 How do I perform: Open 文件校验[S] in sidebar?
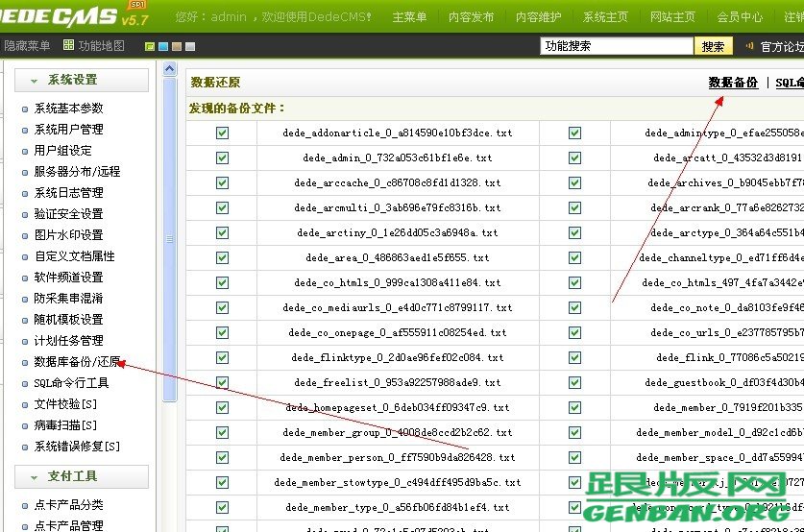coord(65,404)
